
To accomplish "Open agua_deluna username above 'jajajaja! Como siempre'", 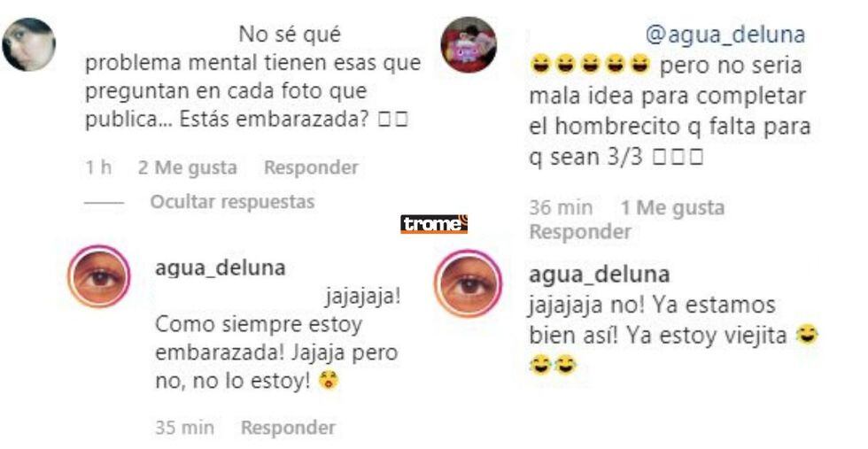I will click(x=221, y=268).
